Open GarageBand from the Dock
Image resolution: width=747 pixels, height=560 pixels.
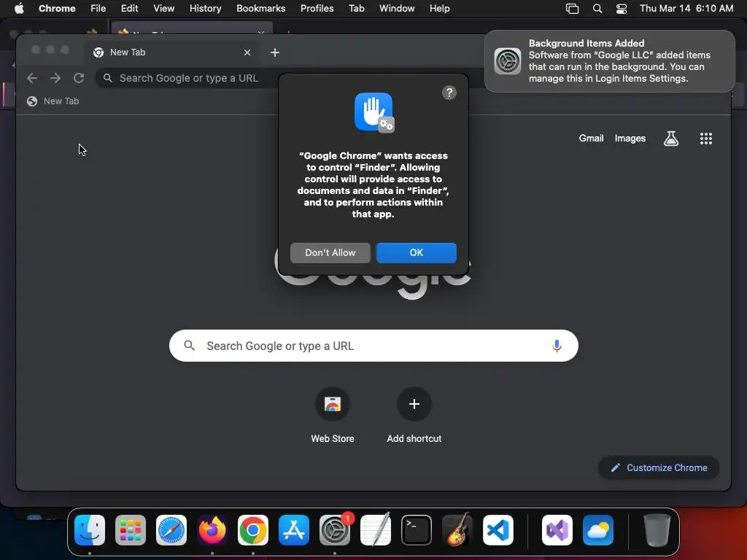tap(457, 530)
